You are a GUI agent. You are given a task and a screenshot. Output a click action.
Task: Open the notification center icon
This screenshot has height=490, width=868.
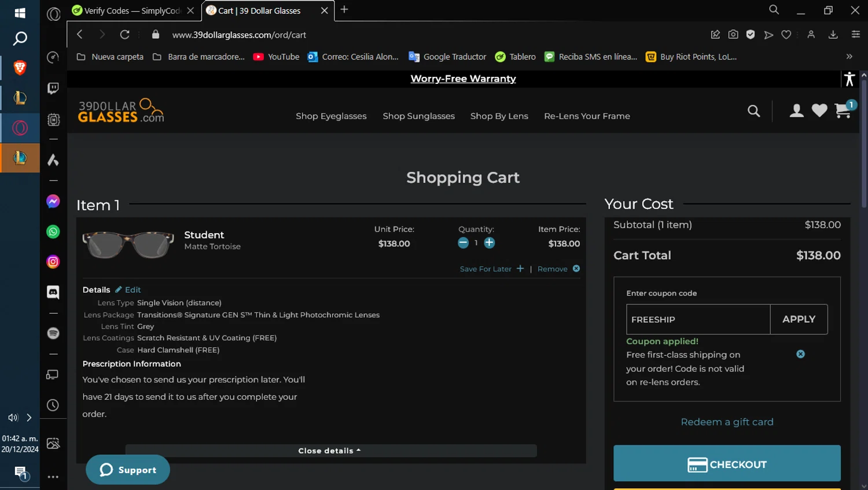(20, 473)
